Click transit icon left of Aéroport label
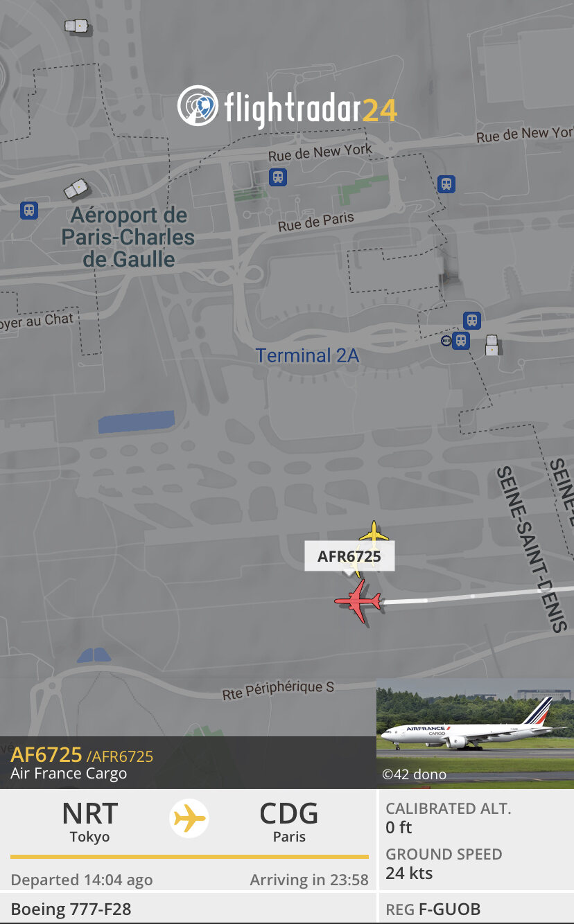The height and width of the screenshot is (924, 574). tap(28, 210)
